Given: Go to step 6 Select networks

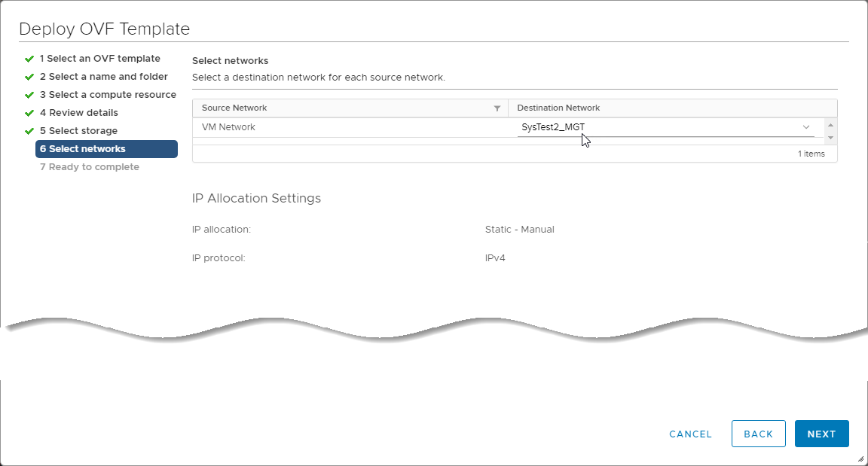Looking at the screenshot, I should pyautogui.click(x=106, y=149).
